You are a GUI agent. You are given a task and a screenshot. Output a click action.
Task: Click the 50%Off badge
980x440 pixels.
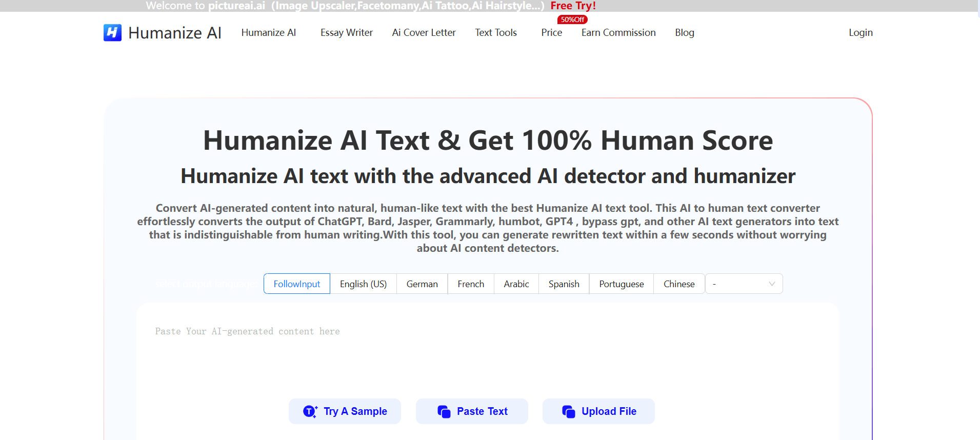572,19
